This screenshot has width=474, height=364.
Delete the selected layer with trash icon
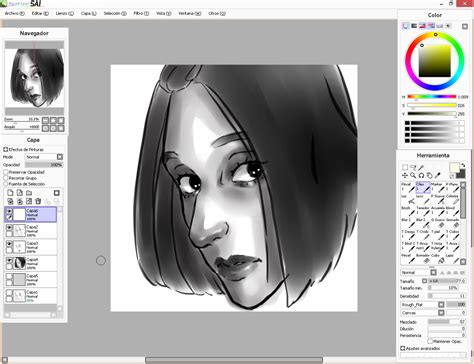[38, 201]
